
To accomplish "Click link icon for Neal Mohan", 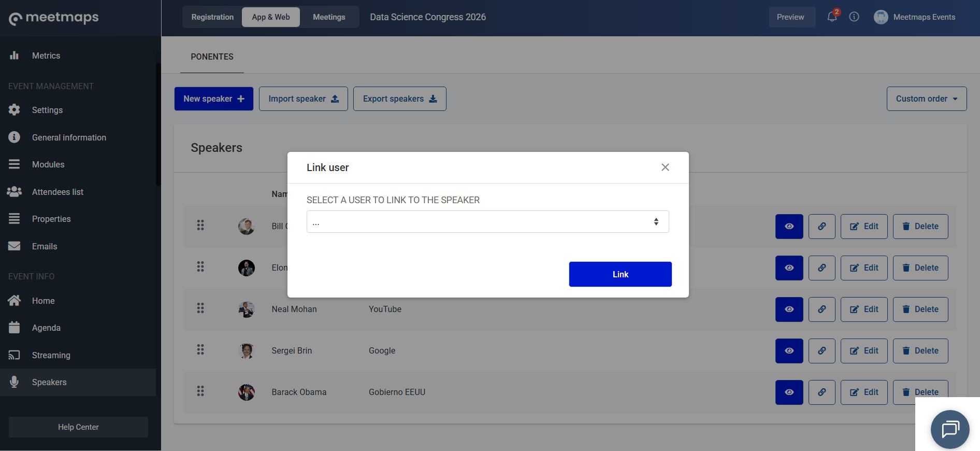I will click(x=822, y=309).
